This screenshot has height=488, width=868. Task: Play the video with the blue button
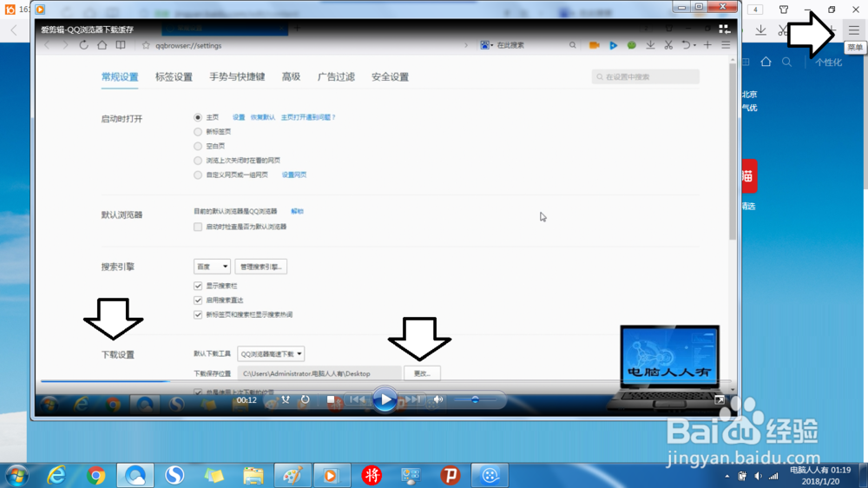pos(385,399)
